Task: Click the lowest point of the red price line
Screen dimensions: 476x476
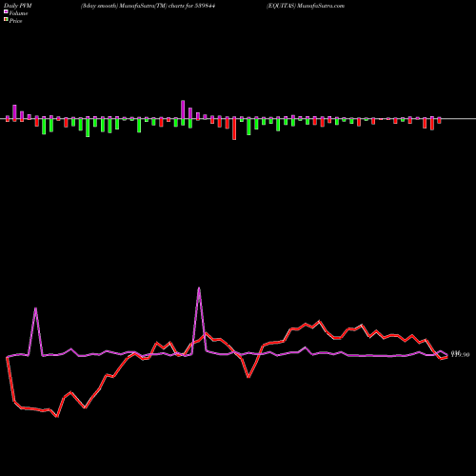Action: [x=57, y=417]
